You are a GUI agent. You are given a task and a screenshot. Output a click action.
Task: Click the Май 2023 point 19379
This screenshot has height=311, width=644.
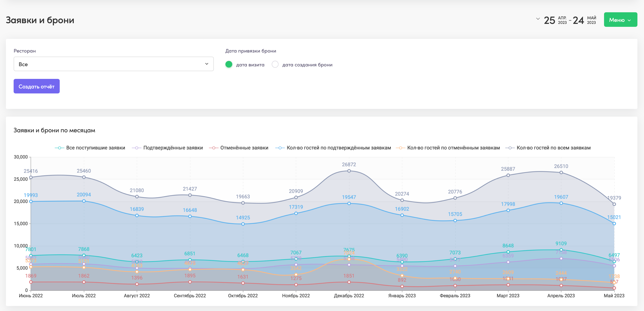tap(614, 204)
